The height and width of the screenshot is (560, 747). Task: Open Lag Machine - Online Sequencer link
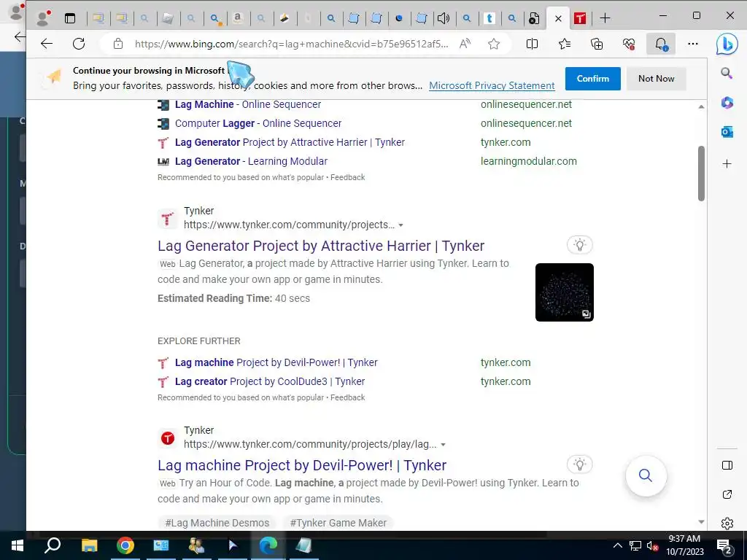coord(248,104)
